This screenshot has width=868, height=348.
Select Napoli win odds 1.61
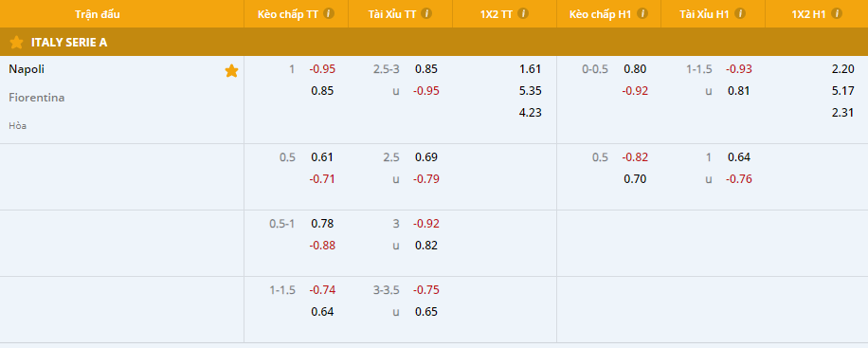(530, 69)
